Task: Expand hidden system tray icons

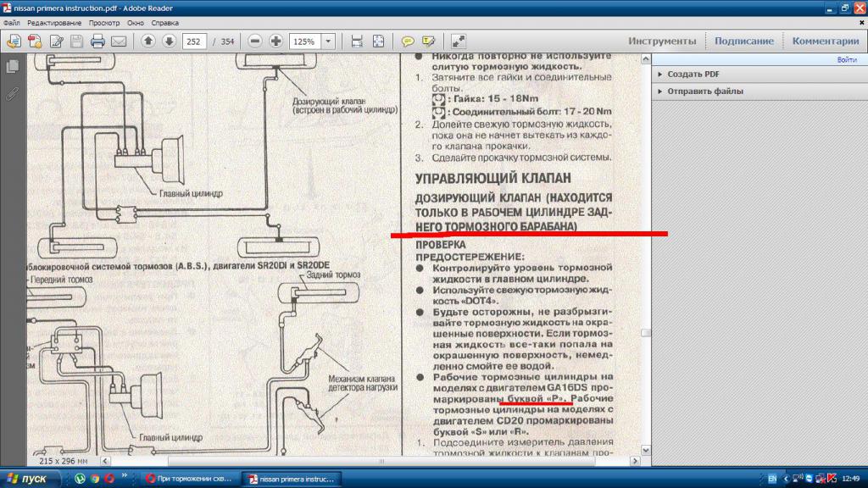Action: coord(786,479)
